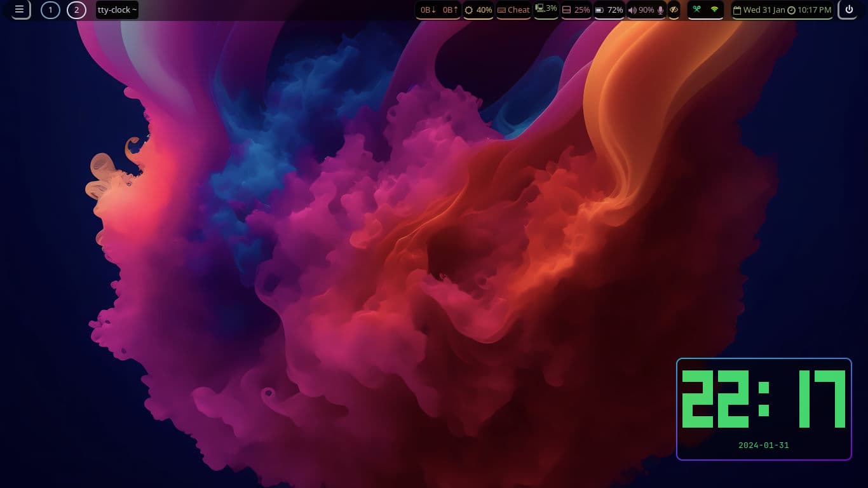Viewport: 868px width, 488px height.
Task: Click the speaker volume icon
Action: [x=632, y=10]
